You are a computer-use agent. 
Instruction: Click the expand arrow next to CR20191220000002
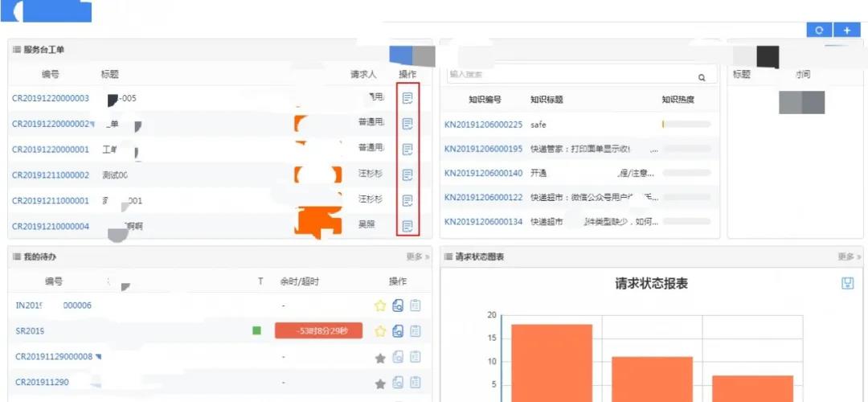pos(93,123)
